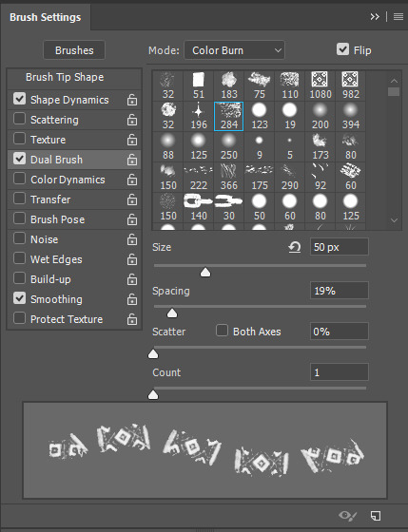Click the Spacing slider handle
408x532 pixels.
coord(172,313)
